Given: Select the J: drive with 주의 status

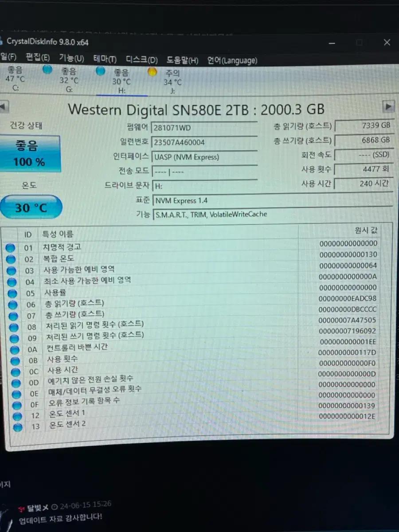Looking at the screenshot, I should pyautogui.click(x=172, y=82).
